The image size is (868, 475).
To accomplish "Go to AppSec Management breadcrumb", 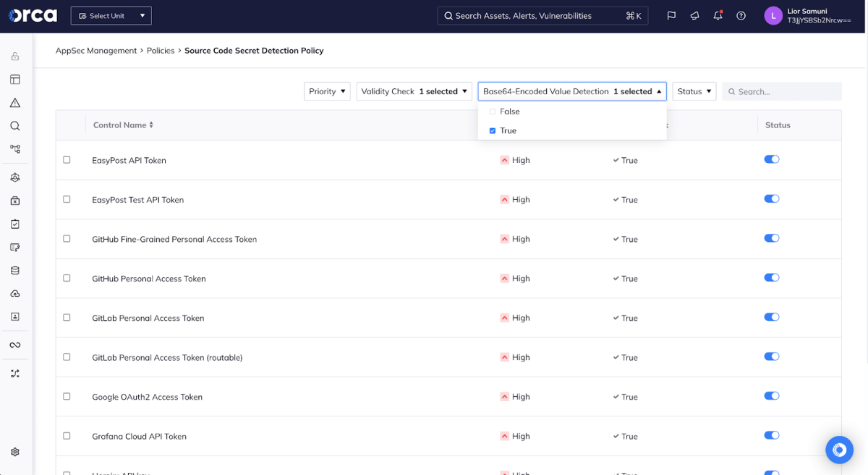I will pos(96,51).
